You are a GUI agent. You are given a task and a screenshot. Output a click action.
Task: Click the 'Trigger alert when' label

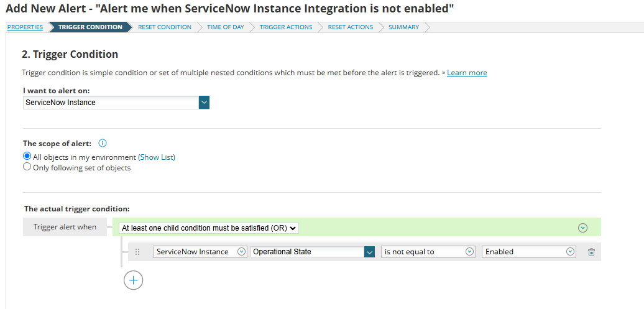tap(65, 227)
